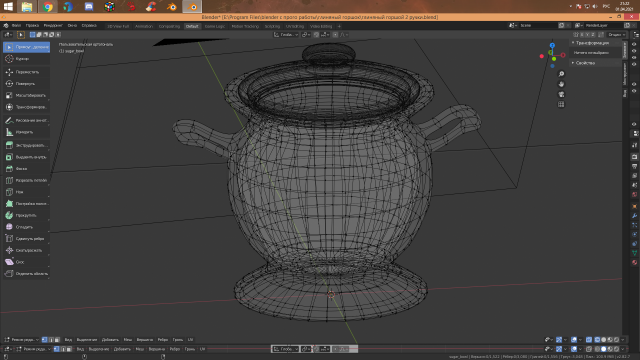Open the File menu
Screen dimensions: 640x360
click(x=16, y=25)
